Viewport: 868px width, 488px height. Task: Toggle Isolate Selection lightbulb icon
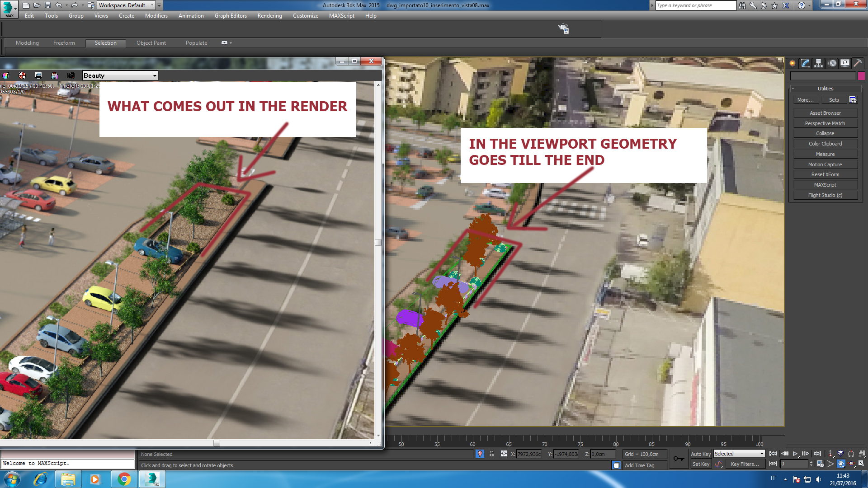pyautogui.click(x=480, y=454)
